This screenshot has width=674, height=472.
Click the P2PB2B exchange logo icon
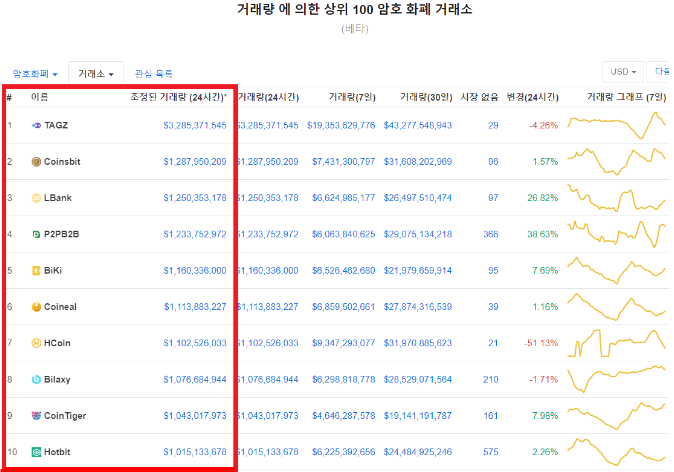click(37, 235)
